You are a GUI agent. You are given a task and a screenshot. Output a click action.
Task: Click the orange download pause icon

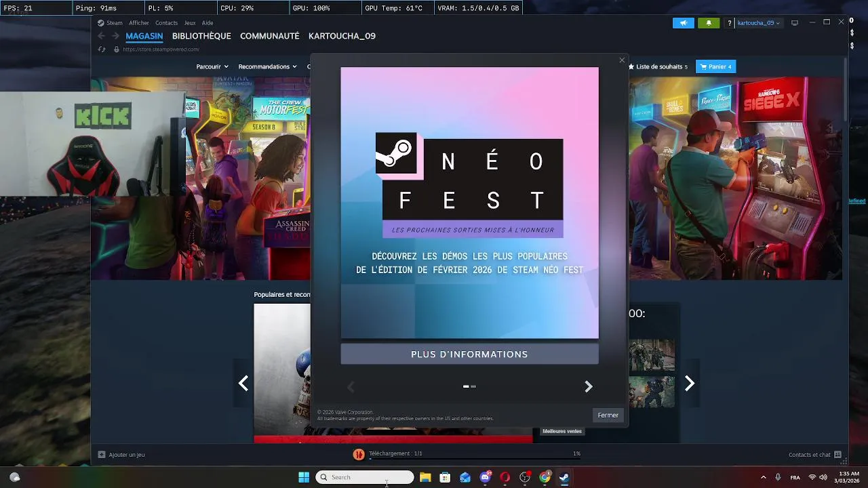pyautogui.click(x=359, y=454)
